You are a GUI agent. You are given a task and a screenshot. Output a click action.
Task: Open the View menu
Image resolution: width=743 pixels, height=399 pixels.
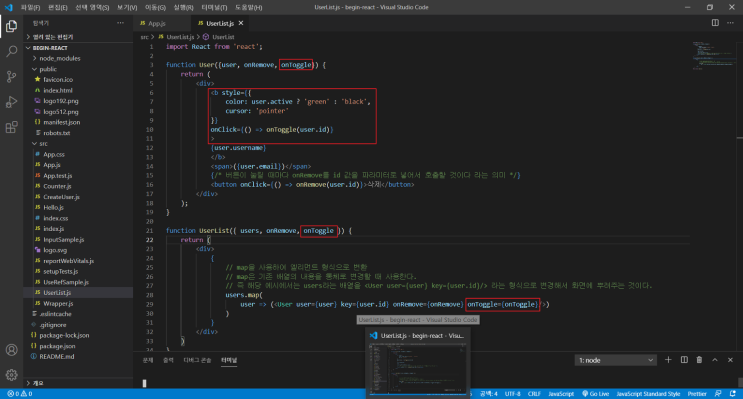pos(127,7)
